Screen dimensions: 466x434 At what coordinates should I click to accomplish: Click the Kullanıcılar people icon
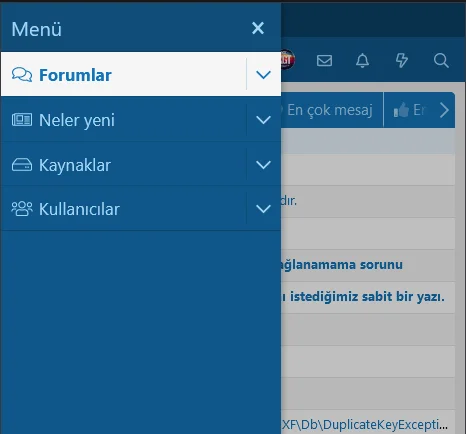coord(22,209)
